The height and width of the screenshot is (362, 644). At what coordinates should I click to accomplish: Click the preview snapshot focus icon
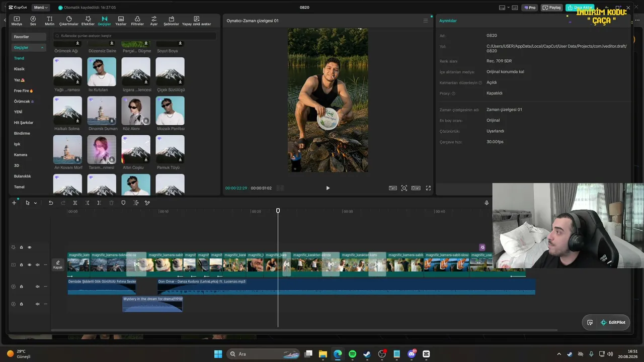click(404, 188)
